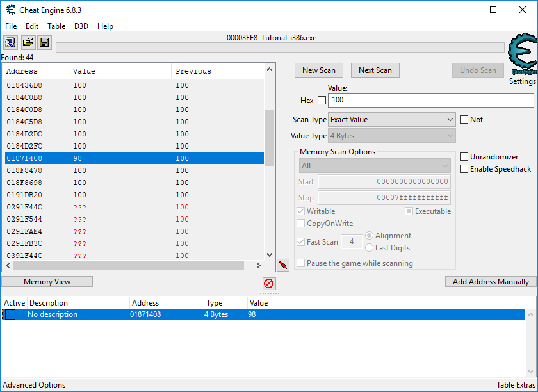Viewport: 538px width, 392px height.
Task: Click value 98 in the address table
Action: (252, 314)
